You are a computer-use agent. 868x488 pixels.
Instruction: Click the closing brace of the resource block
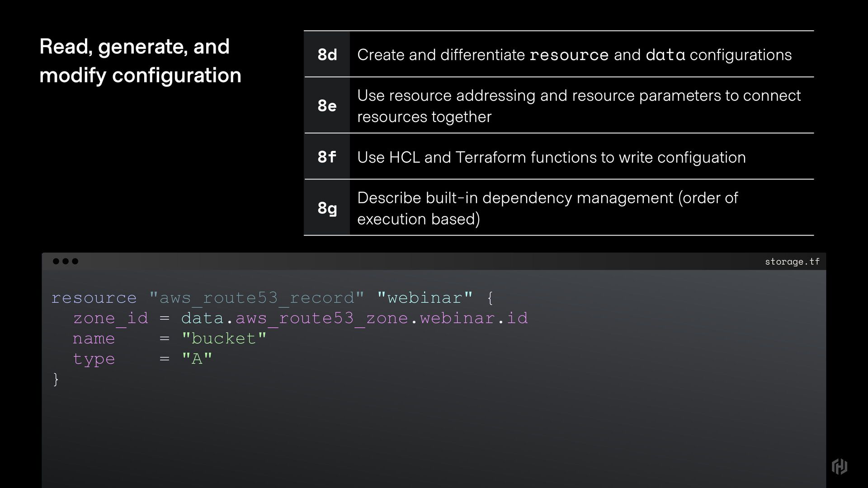point(56,379)
